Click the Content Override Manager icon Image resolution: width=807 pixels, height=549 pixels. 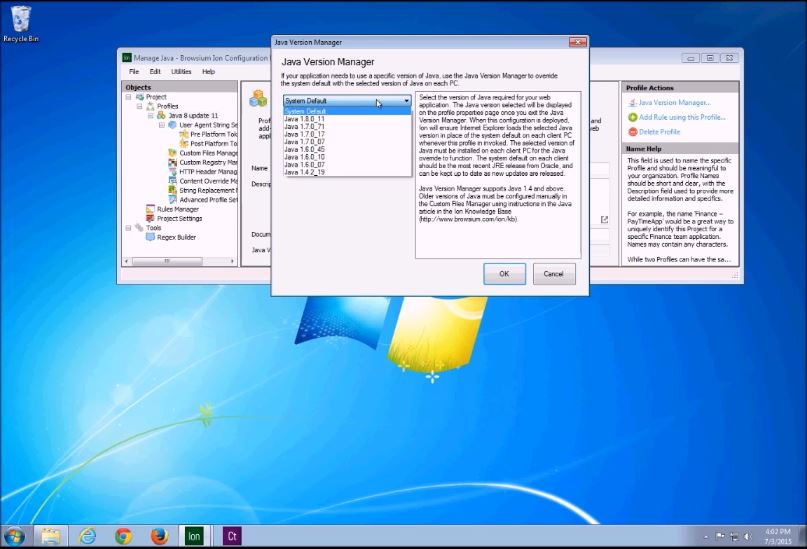[172, 181]
